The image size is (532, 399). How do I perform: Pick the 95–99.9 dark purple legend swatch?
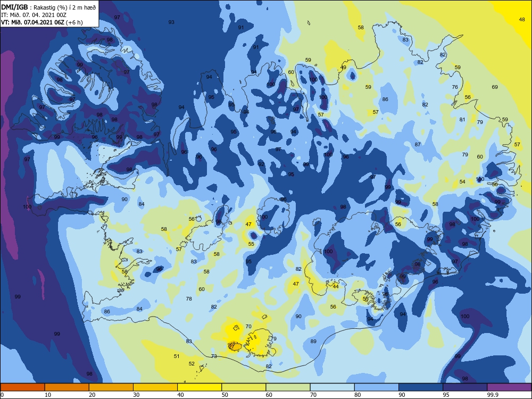(x=465, y=387)
